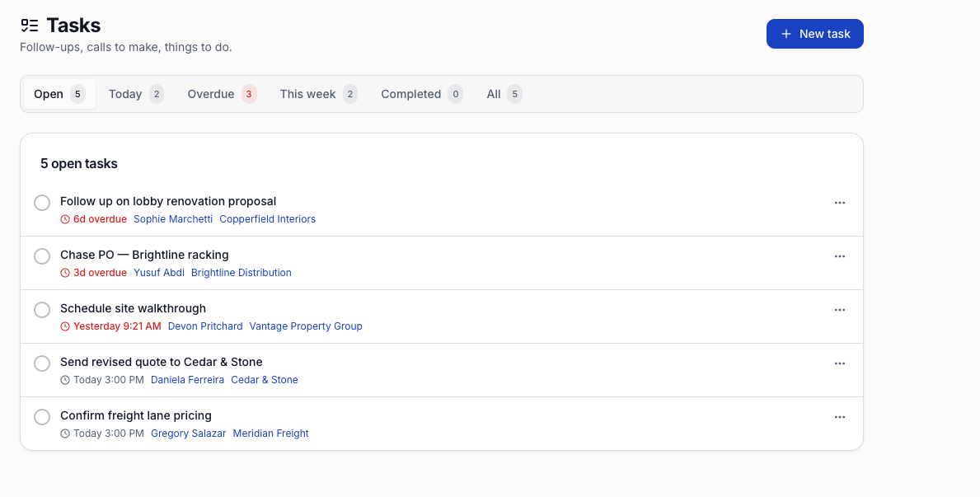980x497 pixels.
Task: Mark Confirm freight lane pricing complete
Action: click(x=42, y=417)
